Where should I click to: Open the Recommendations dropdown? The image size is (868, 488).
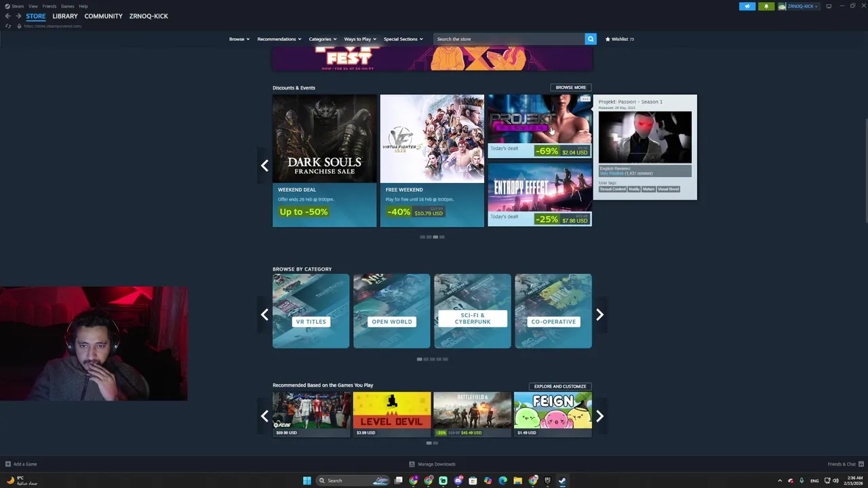pyautogui.click(x=279, y=39)
